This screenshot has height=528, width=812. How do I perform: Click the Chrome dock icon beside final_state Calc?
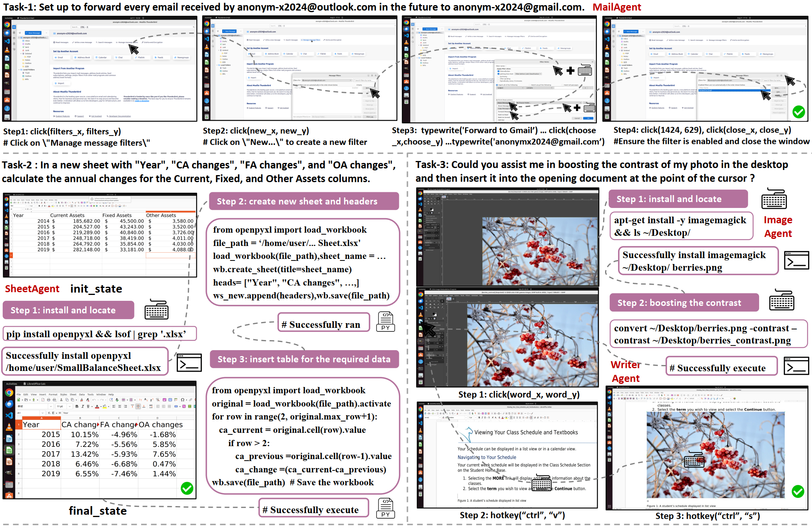tap(9, 392)
